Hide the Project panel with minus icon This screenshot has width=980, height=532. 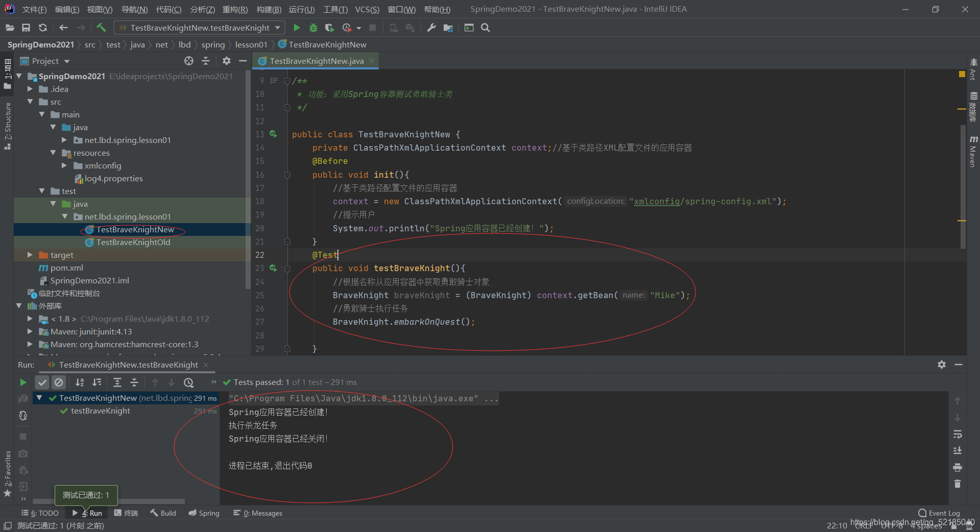pos(243,61)
